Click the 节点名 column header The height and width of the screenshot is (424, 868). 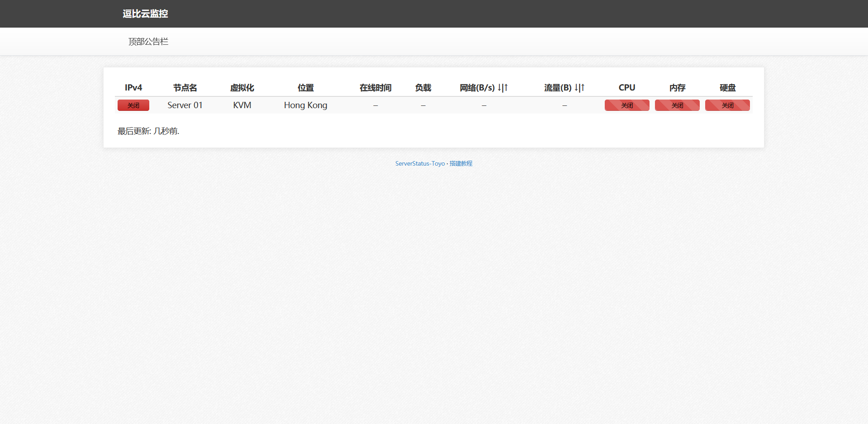point(185,88)
